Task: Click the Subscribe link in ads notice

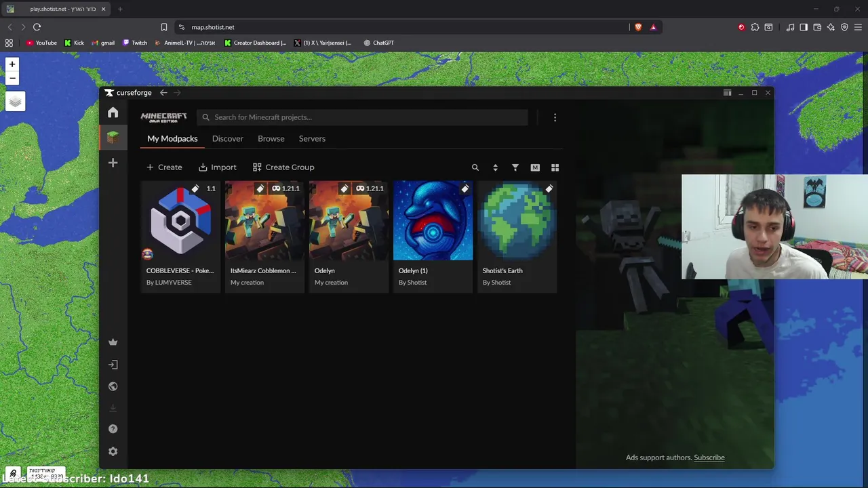Action: coord(709,457)
